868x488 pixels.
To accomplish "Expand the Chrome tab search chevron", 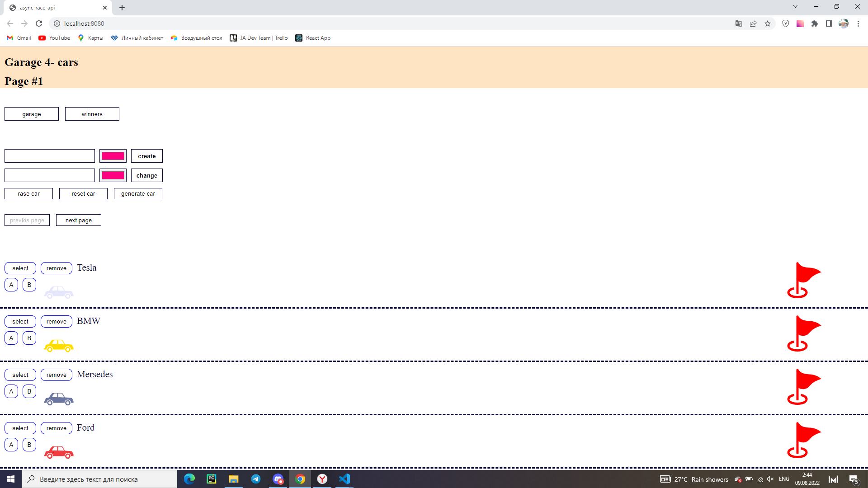I will pyautogui.click(x=795, y=7).
